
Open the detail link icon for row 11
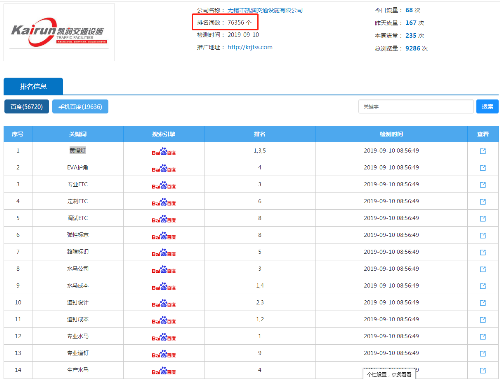[483, 320]
